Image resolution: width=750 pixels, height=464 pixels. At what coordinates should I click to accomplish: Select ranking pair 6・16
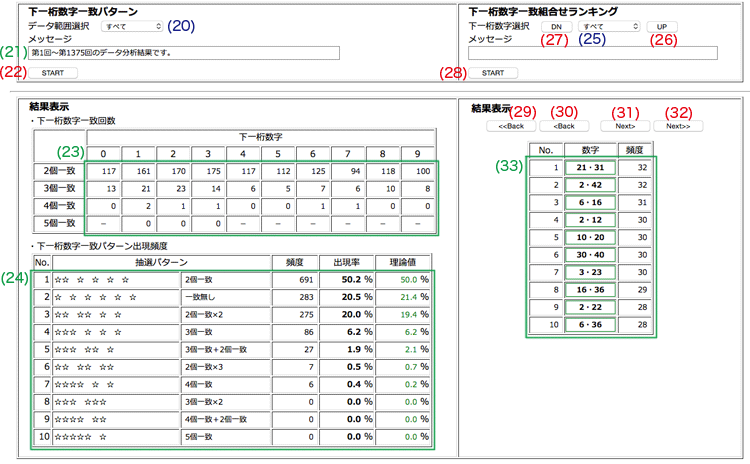point(590,202)
